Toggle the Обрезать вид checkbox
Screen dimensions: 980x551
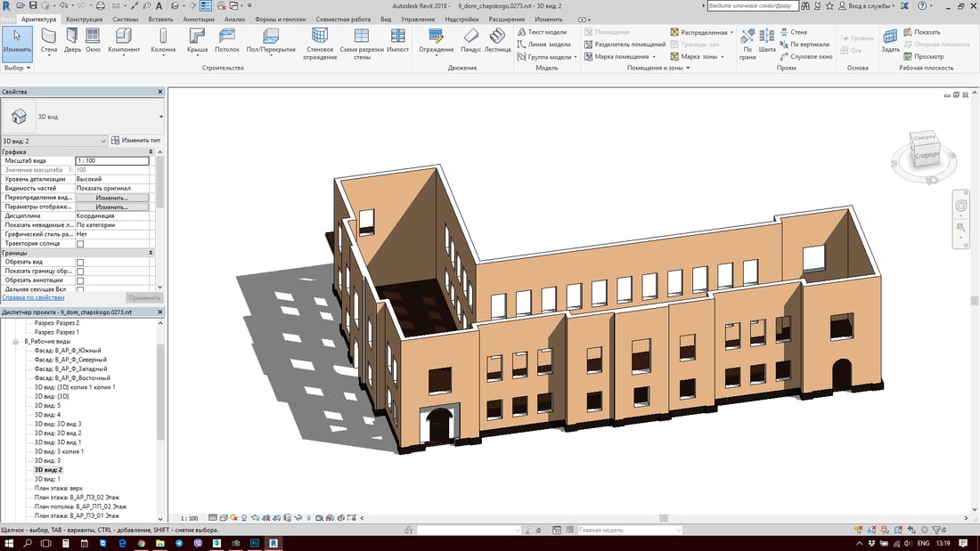coord(80,263)
